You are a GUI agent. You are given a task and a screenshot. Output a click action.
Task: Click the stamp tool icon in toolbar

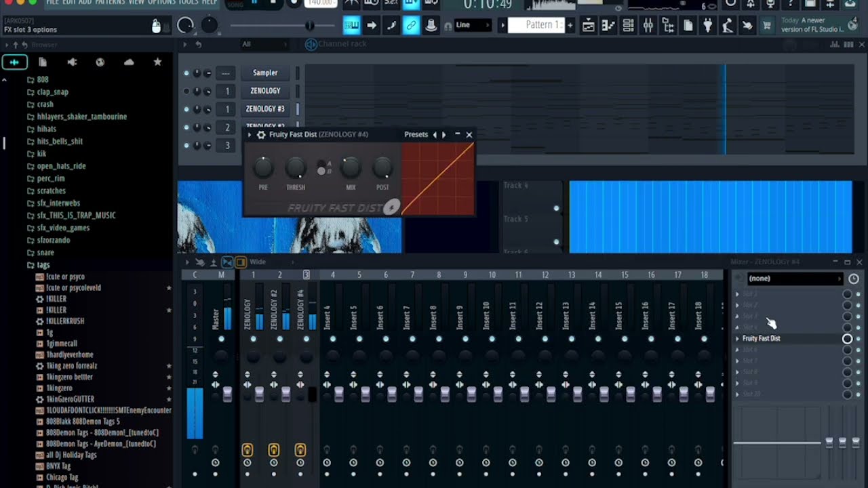pyautogui.click(x=431, y=26)
